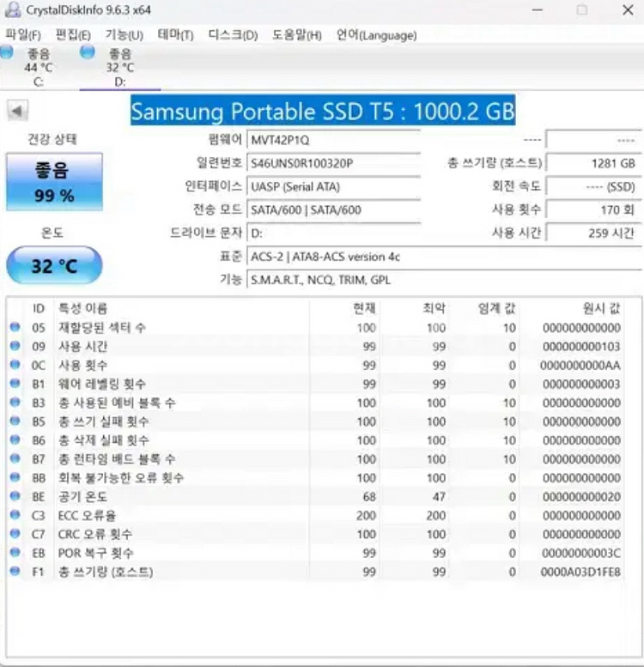The height and width of the screenshot is (667, 644).
Task: Click the serial number field S46UNS0R100320P
Action: [334, 163]
